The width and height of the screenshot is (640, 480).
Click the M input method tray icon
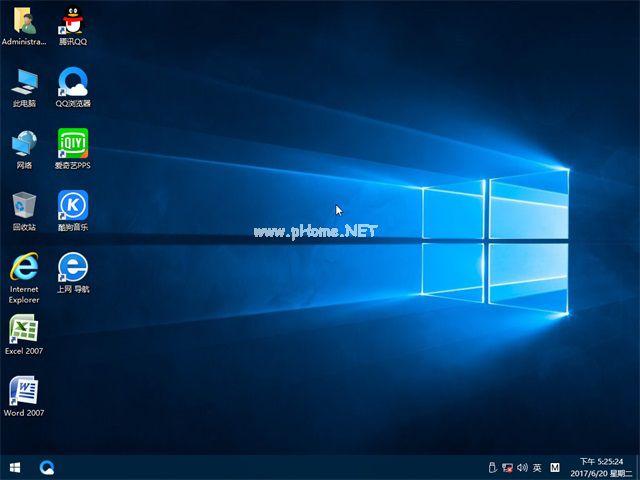tap(555, 467)
